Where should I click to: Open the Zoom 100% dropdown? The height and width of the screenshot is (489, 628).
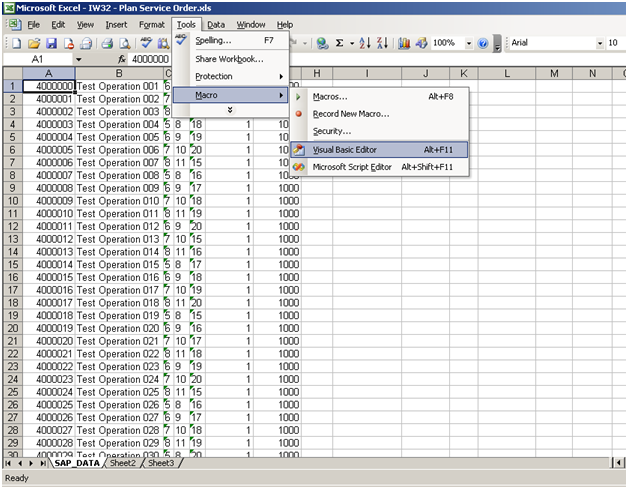tap(469, 43)
